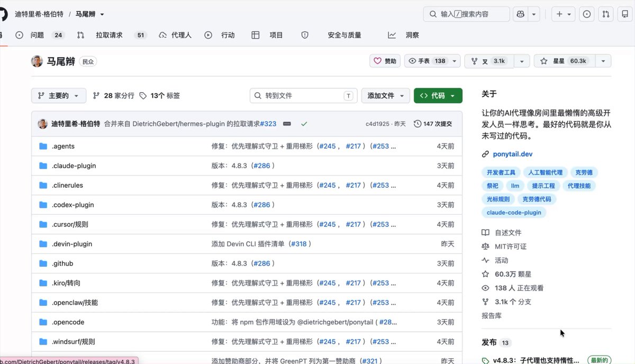
Task: Open the 添加文件 dropdown
Action: point(386,96)
